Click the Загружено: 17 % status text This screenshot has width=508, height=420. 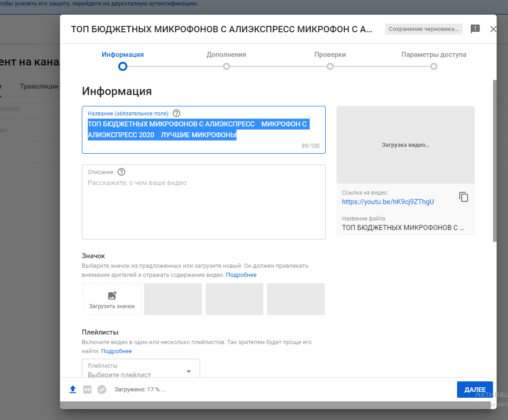[140, 390]
